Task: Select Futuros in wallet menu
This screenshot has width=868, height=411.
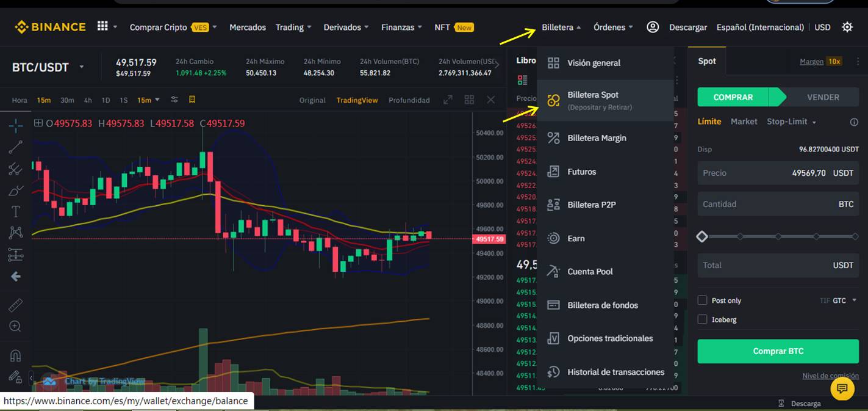Action: (x=605, y=172)
